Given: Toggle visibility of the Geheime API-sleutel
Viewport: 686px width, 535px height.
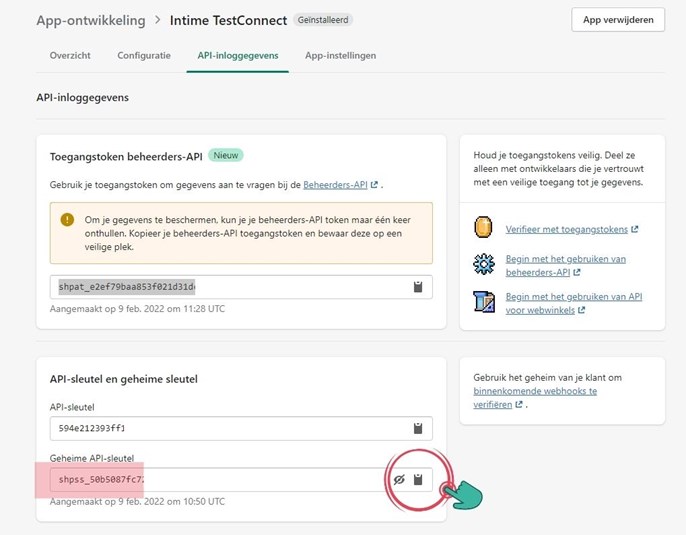Looking at the screenshot, I should 398,480.
